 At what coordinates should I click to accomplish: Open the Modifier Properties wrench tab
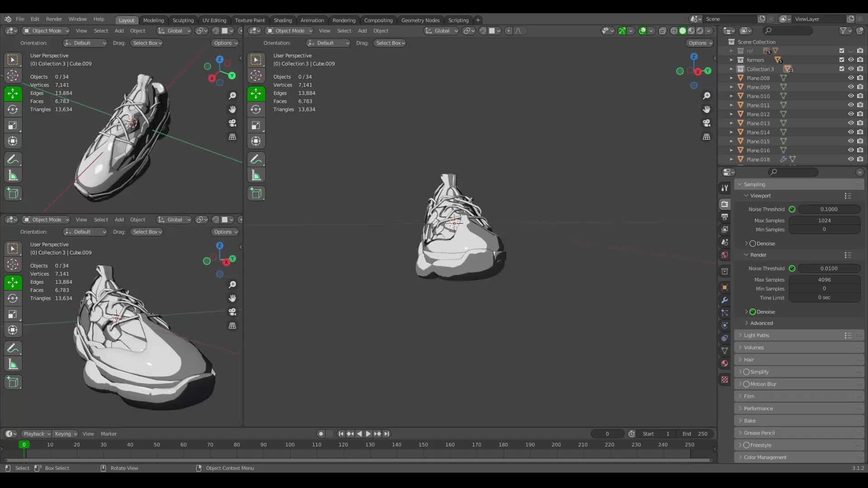[x=725, y=300]
